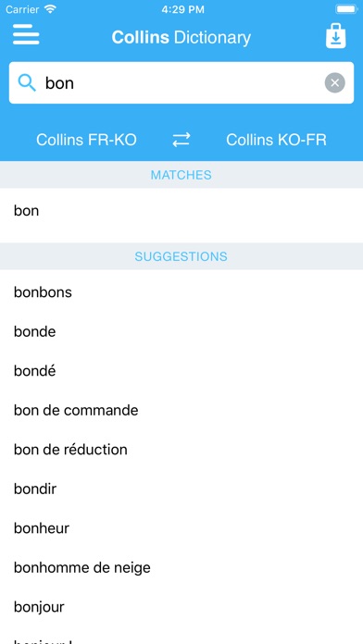Open suggestion bonjour
Screen dimensions: 363x644
coord(181,607)
